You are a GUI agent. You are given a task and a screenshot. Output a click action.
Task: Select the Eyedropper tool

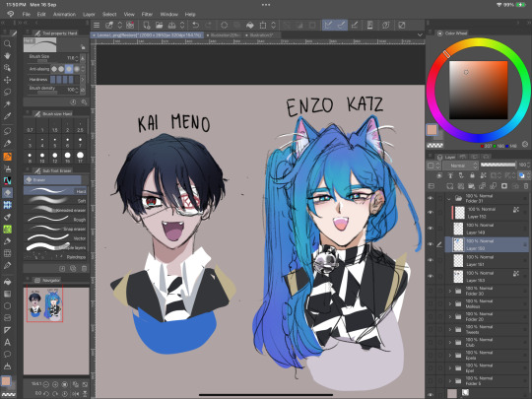(x=7, y=116)
